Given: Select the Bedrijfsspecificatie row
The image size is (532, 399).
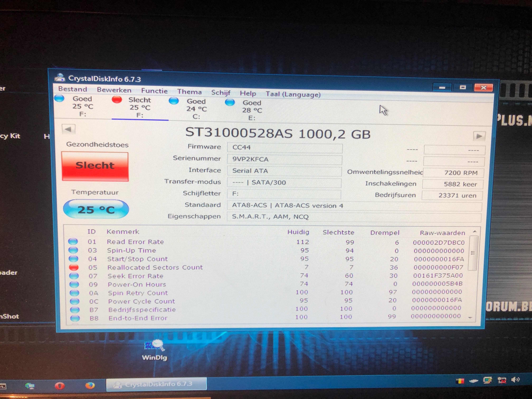Looking at the screenshot, I should pyautogui.click(x=265, y=309).
